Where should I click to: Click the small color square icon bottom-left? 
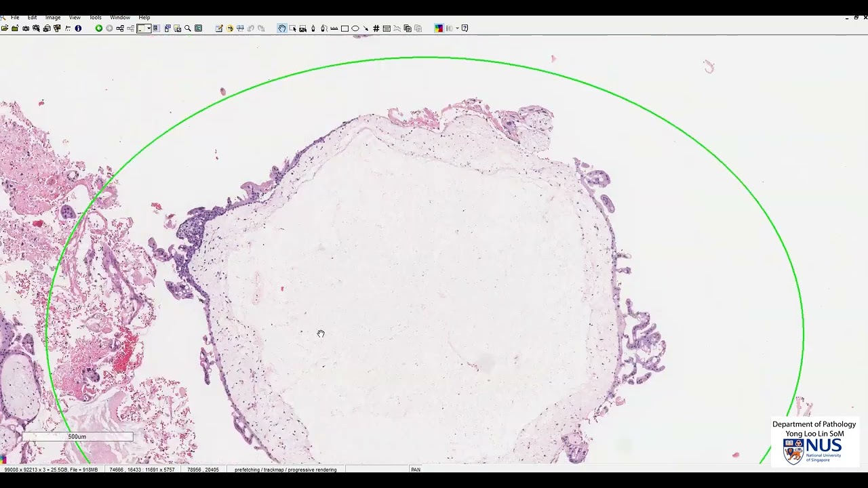pyautogui.click(x=3, y=460)
